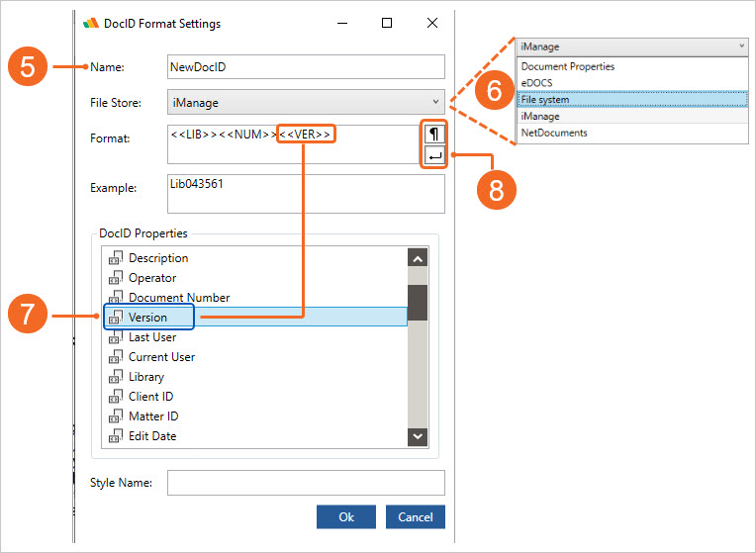Image resolution: width=756 pixels, height=553 pixels.
Task: Click the <<LIB>> token in Format field
Action: [x=194, y=134]
